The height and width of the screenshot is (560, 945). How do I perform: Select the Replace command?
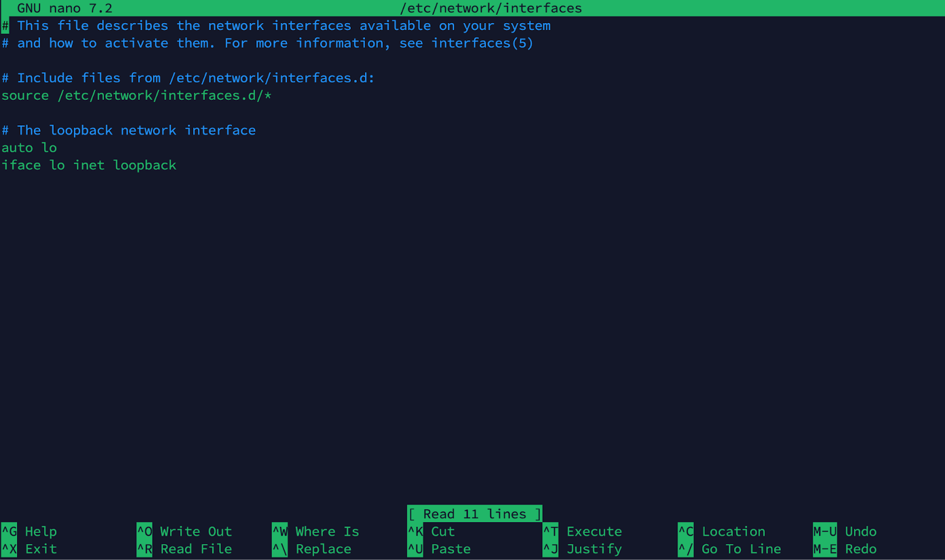click(x=322, y=549)
